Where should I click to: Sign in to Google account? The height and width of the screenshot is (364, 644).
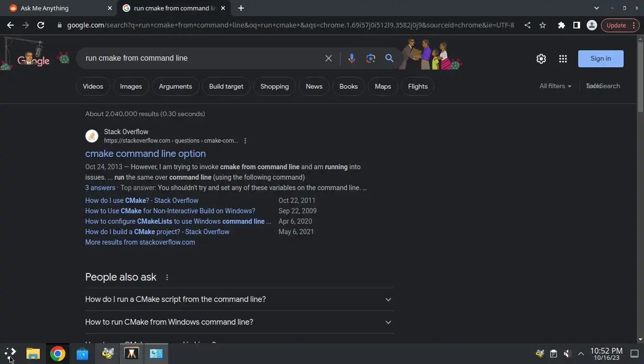[x=600, y=59]
